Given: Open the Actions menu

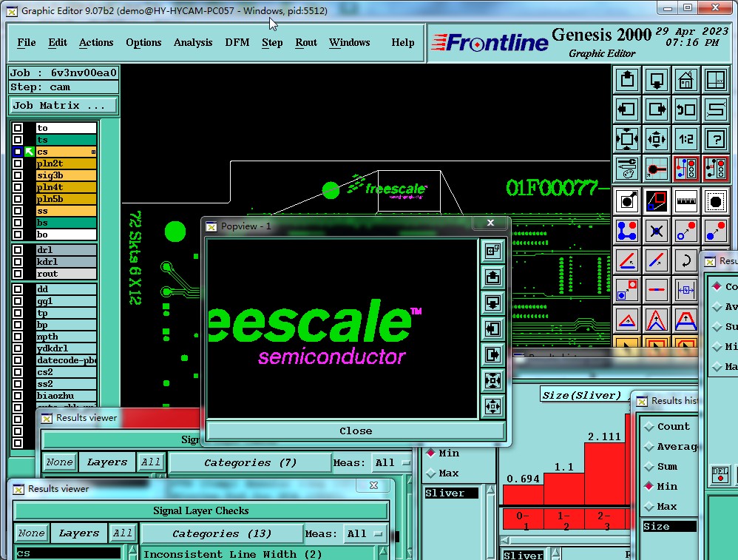Looking at the screenshot, I should (x=96, y=42).
